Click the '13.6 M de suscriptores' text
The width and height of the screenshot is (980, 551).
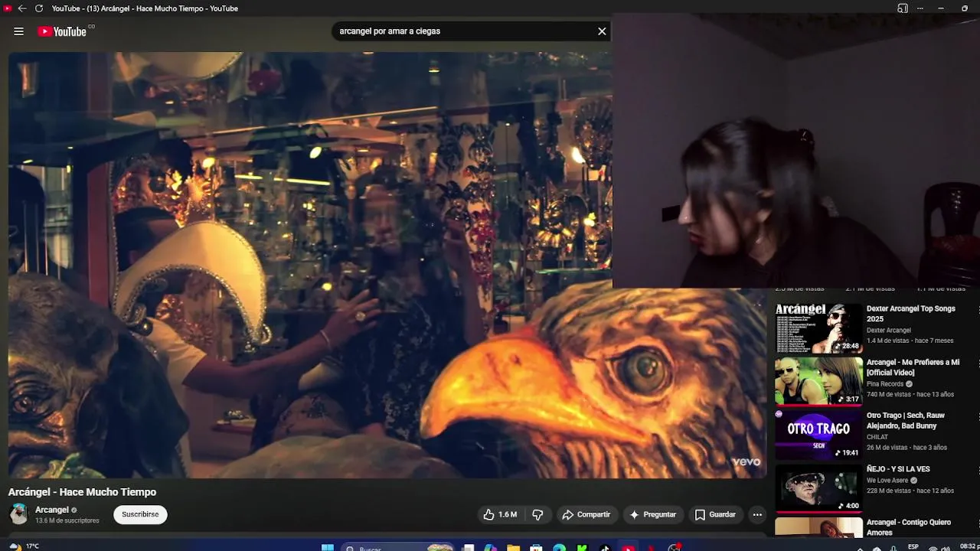[x=67, y=520]
